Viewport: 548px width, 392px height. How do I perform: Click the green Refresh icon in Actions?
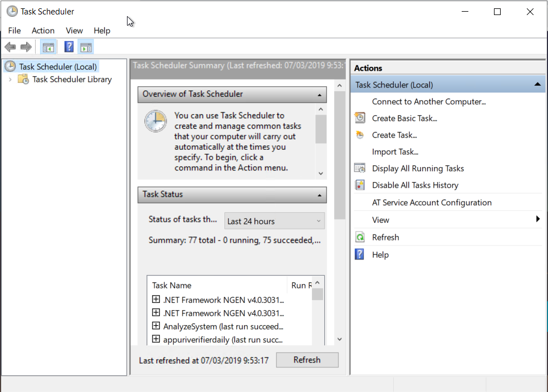pyautogui.click(x=360, y=237)
